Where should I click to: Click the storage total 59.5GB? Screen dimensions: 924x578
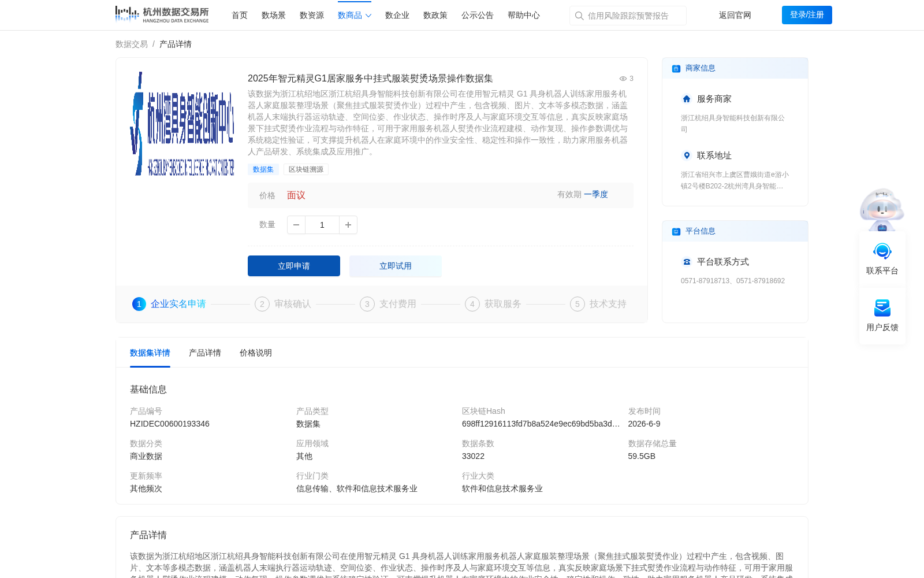pyautogui.click(x=642, y=456)
